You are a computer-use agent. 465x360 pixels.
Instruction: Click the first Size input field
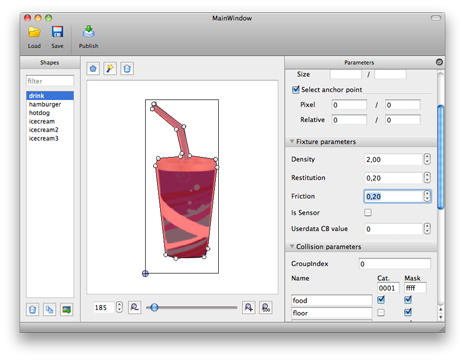[346, 74]
